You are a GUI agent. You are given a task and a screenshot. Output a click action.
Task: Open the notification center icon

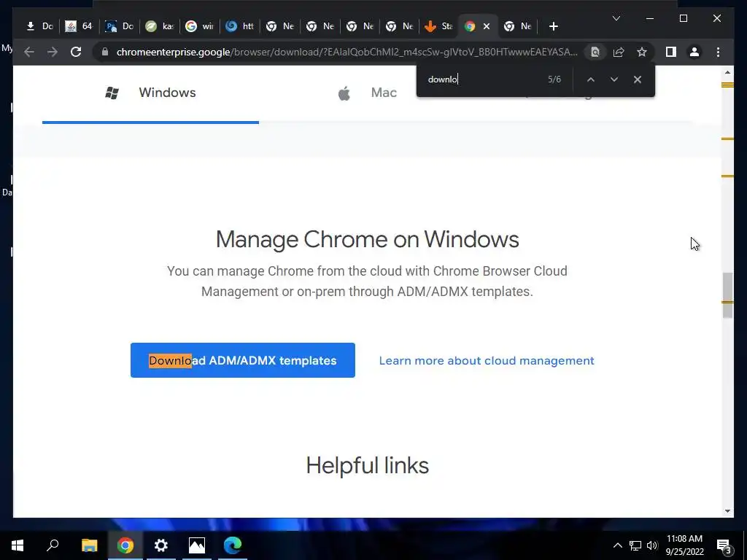point(724,545)
